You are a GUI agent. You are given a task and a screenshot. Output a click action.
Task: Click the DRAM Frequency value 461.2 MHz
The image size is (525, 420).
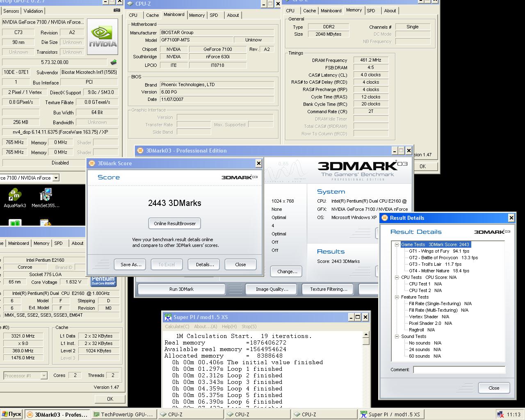click(371, 60)
